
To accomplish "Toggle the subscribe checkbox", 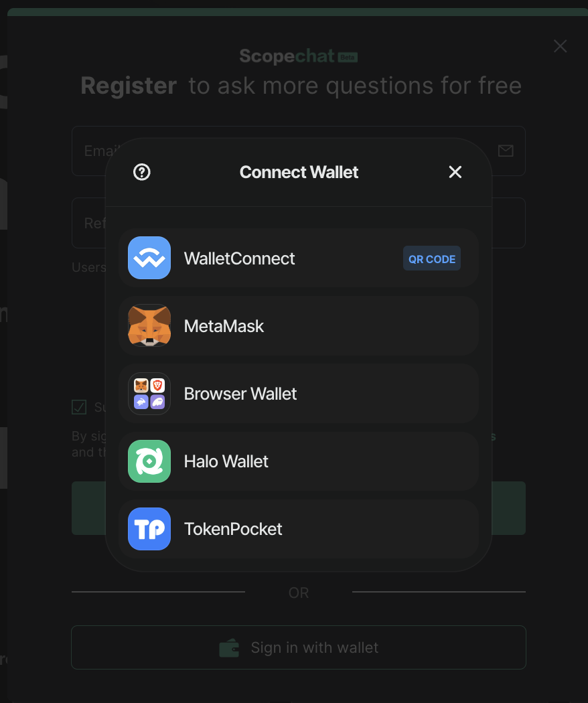I will 79,407.
